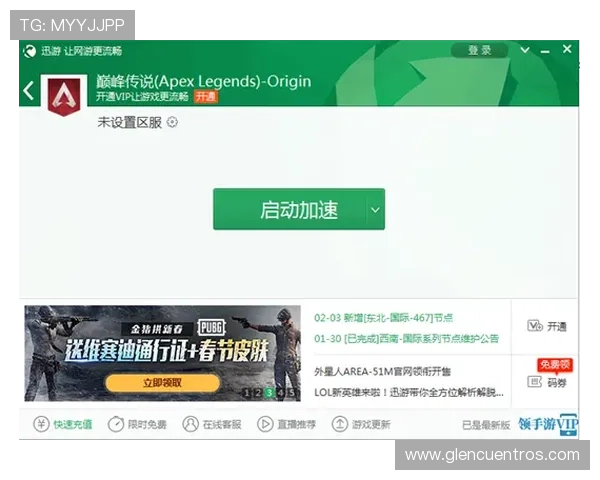This screenshot has width=600, height=480.
Task: Click the 巅峰传说(Apex Legends)-Origin title
Action: pyautogui.click(x=203, y=82)
